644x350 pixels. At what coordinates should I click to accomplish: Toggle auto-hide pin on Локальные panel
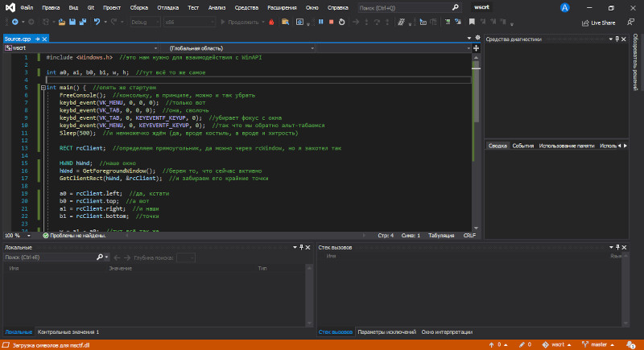[301, 248]
